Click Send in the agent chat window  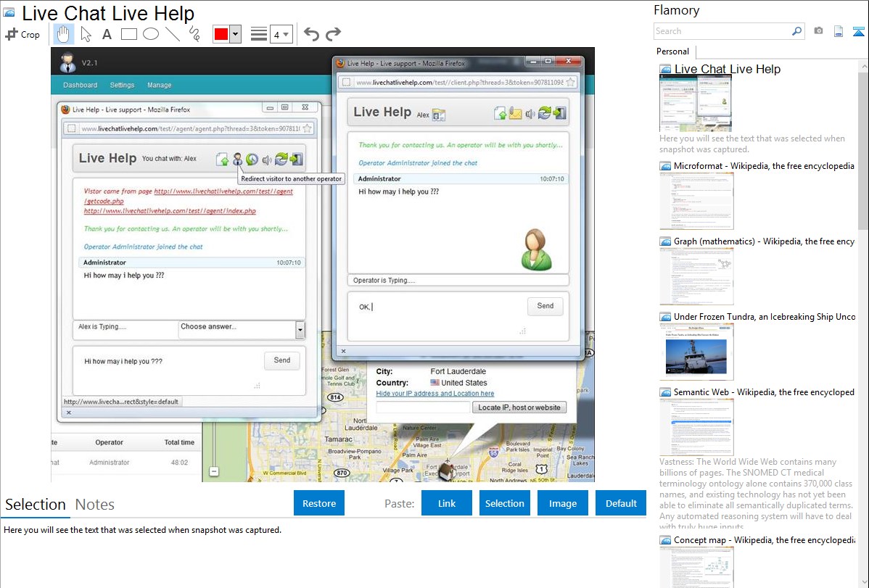point(282,360)
